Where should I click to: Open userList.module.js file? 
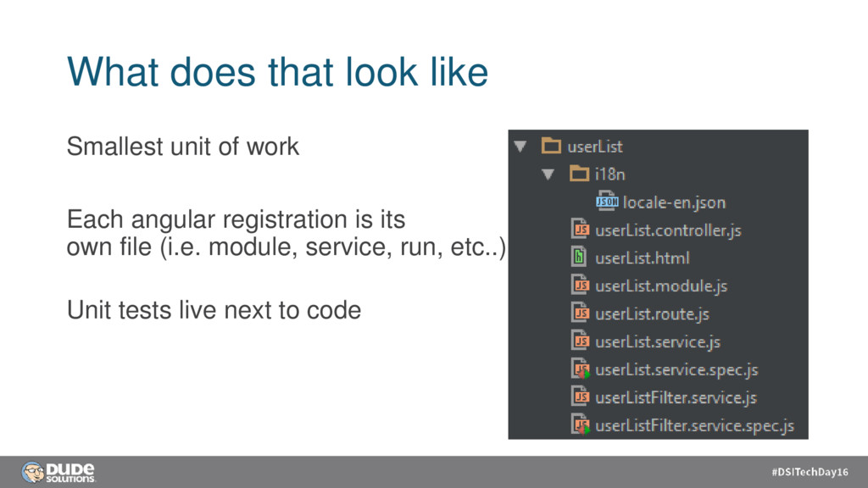661,286
